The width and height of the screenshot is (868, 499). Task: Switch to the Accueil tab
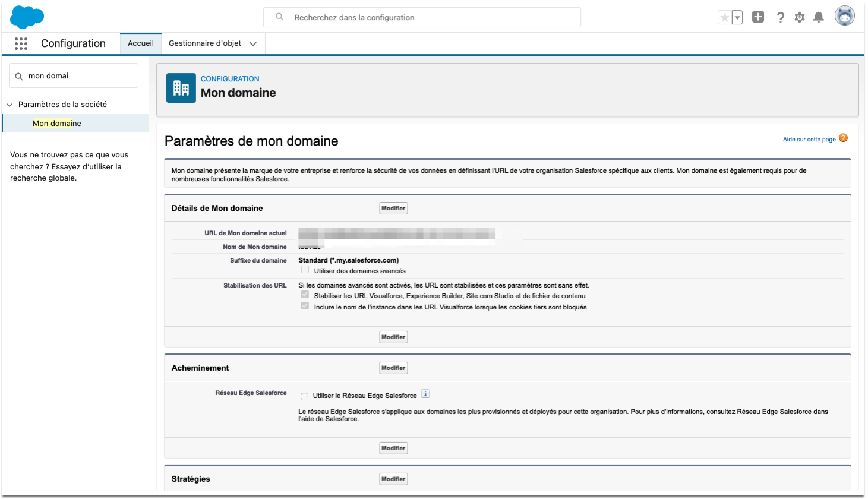(141, 43)
